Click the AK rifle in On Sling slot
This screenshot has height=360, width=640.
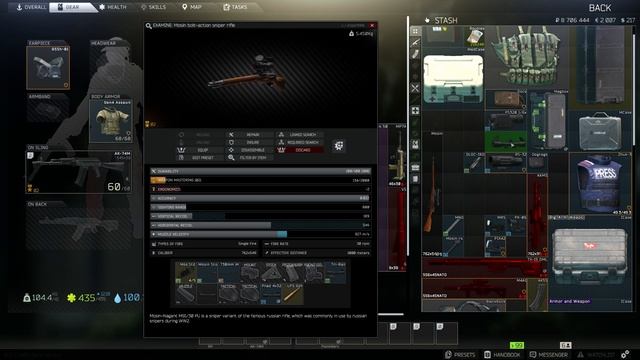78,171
